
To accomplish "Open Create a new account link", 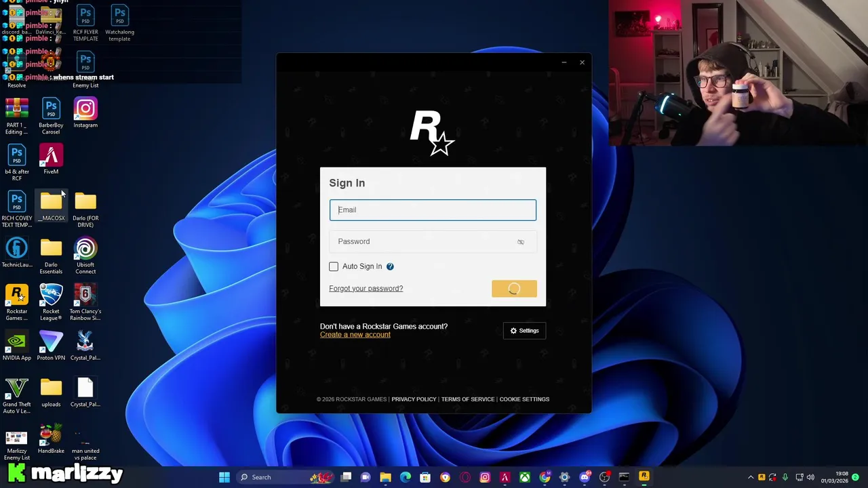I will coord(355,335).
